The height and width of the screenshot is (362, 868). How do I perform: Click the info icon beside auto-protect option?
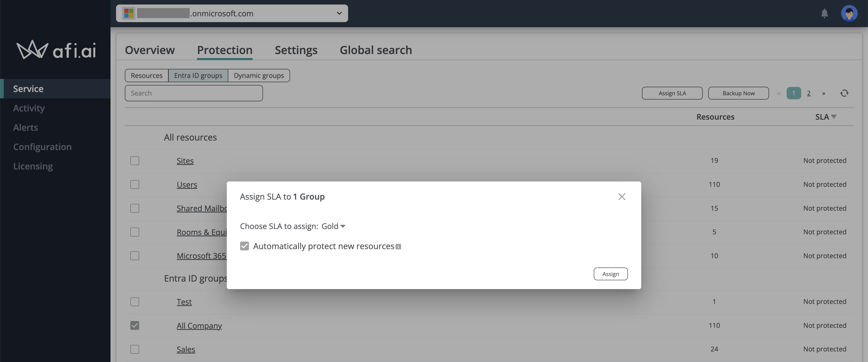398,247
